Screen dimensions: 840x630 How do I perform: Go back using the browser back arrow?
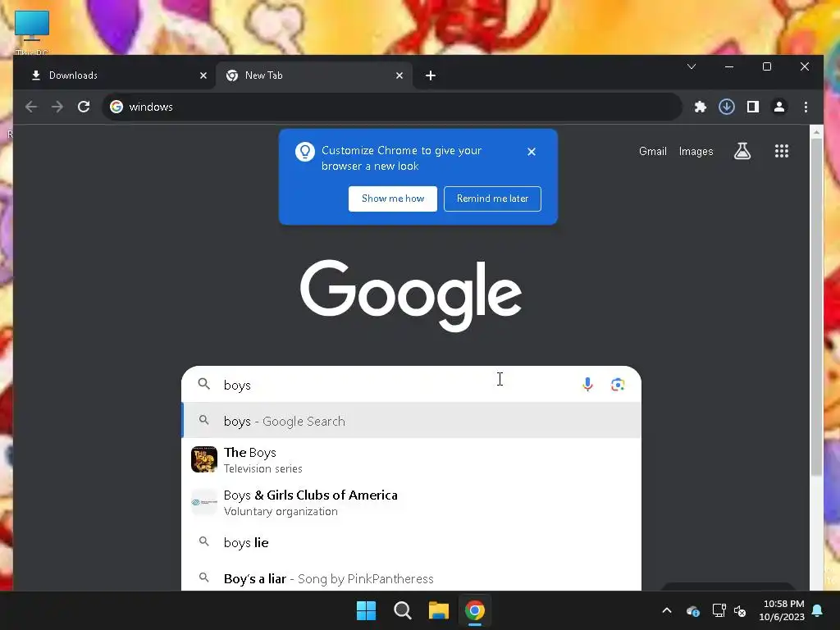pos(31,107)
